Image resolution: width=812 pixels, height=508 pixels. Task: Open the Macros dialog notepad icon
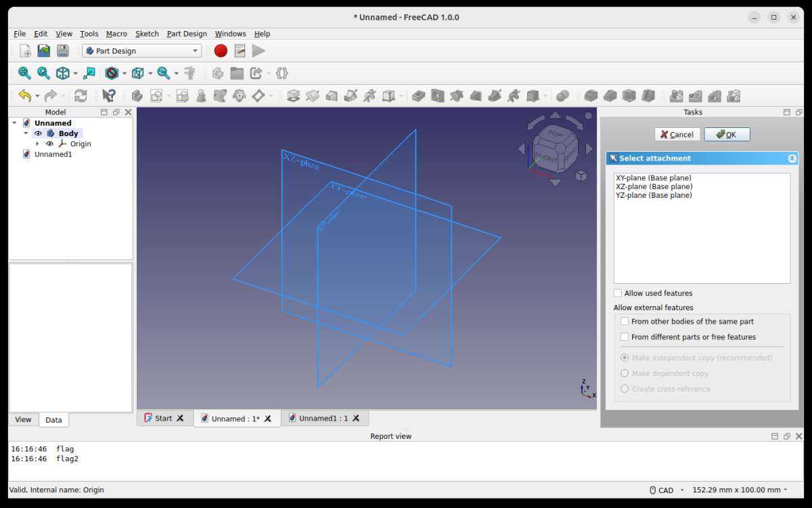click(240, 51)
